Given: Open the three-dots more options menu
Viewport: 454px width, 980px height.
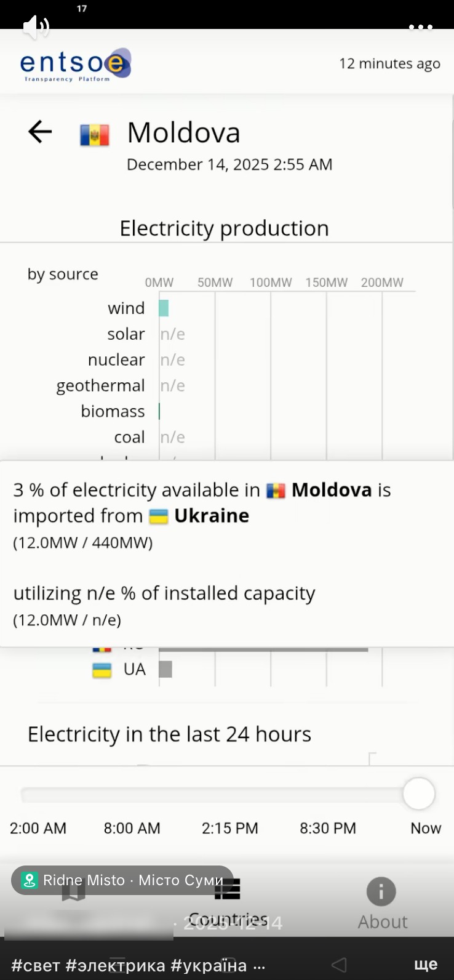Looking at the screenshot, I should click(421, 27).
